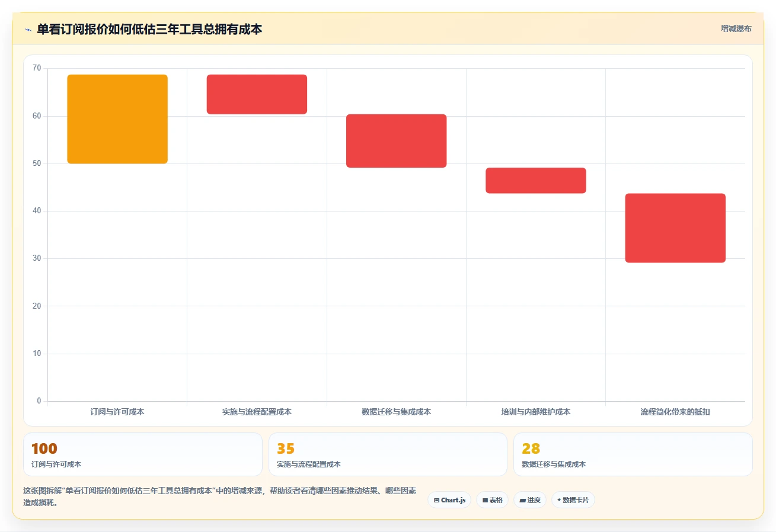Click the y-axis tick label 50
This screenshot has width=776, height=532.
37,164
